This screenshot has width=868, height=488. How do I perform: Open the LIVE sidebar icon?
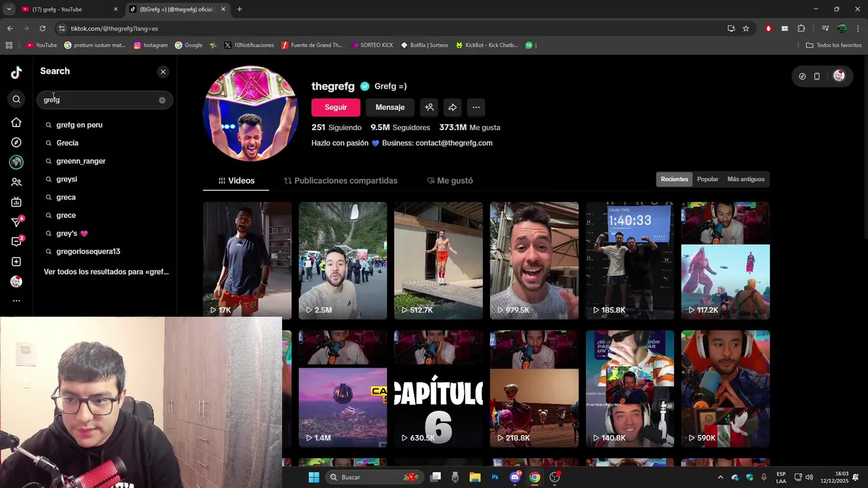pyautogui.click(x=16, y=202)
